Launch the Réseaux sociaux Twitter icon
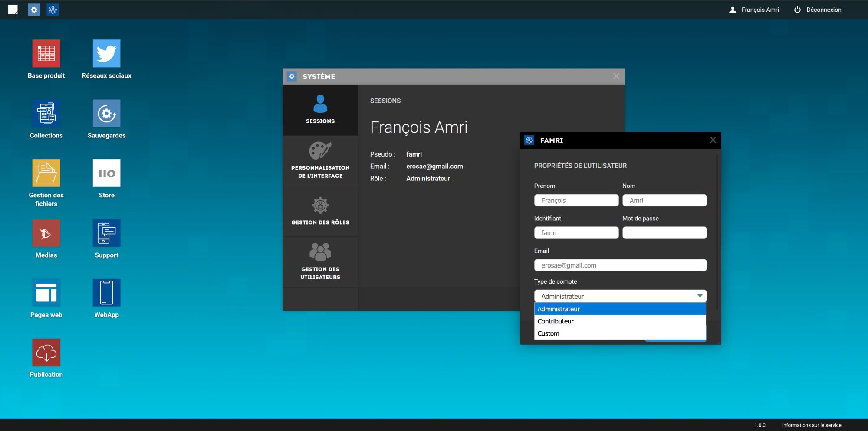 coord(106,54)
